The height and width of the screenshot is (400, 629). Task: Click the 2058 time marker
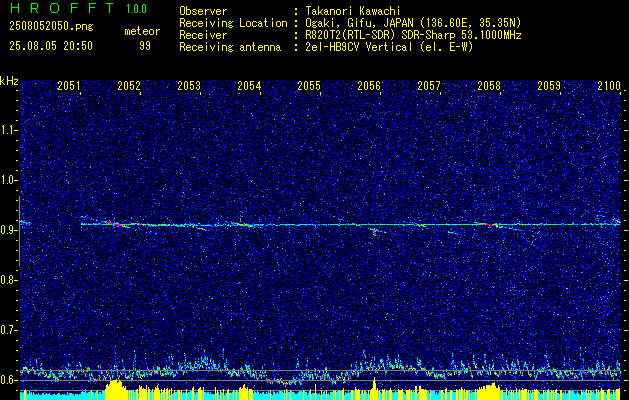489,85
